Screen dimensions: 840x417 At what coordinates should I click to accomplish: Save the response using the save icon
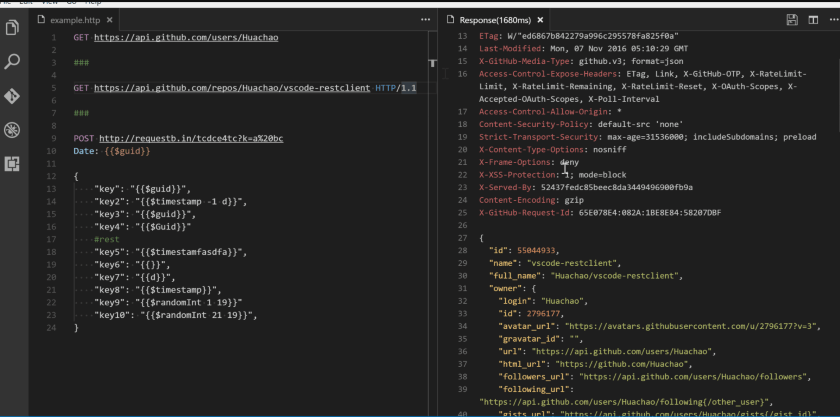pos(792,20)
